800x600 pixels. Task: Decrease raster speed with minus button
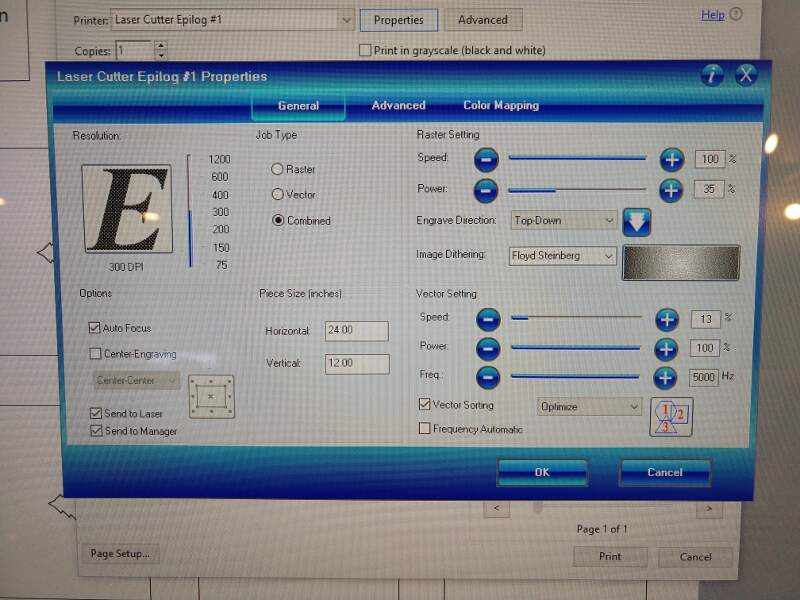click(486, 160)
